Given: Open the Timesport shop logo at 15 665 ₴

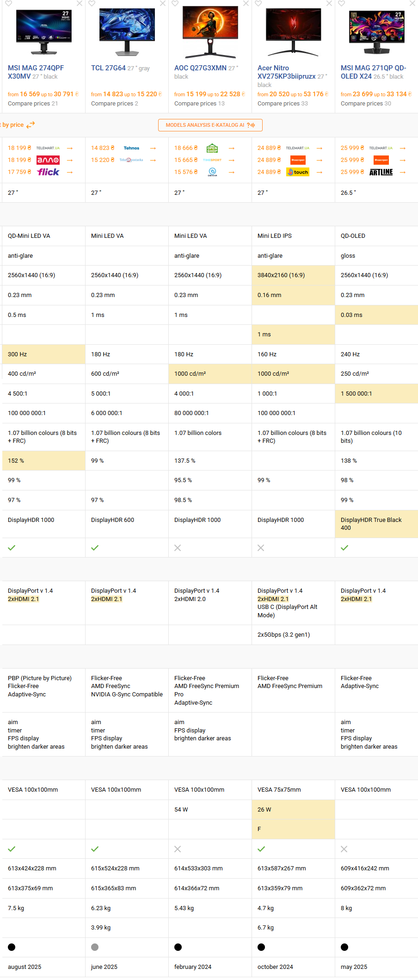Looking at the screenshot, I should click(x=212, y=160).
